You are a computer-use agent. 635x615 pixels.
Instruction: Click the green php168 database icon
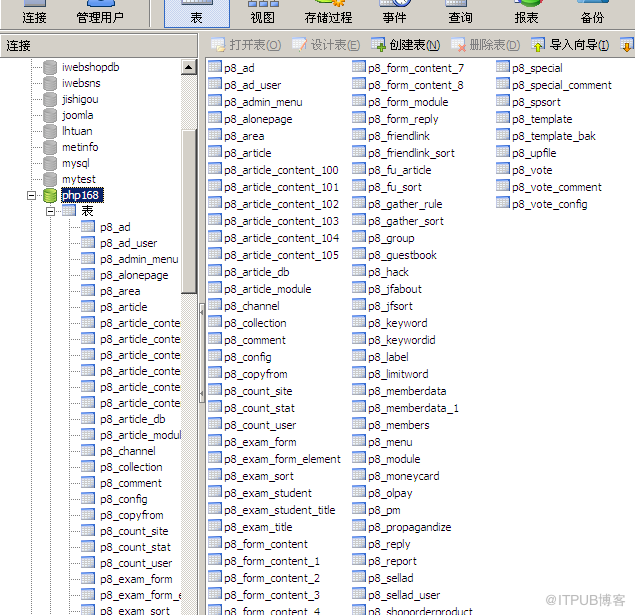pyautogui.click(x=50, y=196)
